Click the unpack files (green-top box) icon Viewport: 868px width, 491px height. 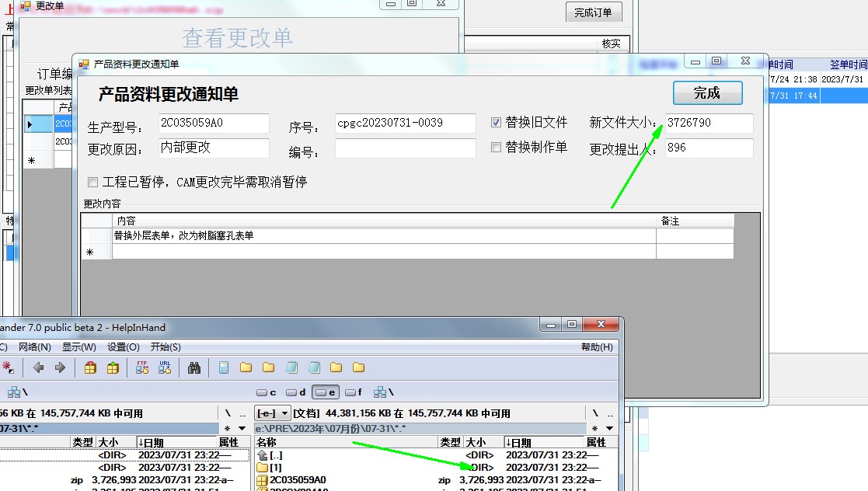pos(113,367)
